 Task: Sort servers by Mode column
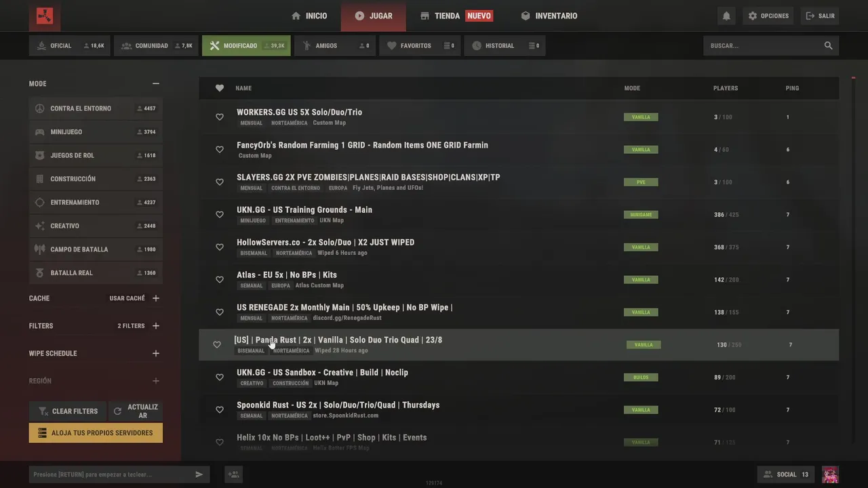(632, 88)
